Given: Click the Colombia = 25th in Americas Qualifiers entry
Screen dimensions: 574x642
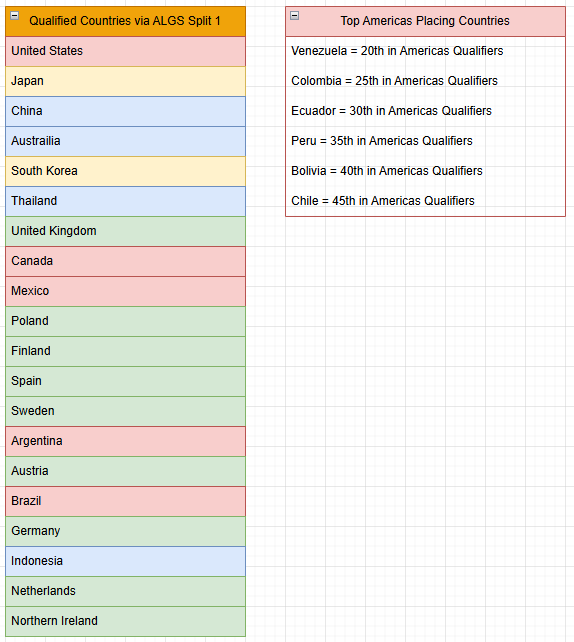Looking at the screenshot, I should point(425,81).
